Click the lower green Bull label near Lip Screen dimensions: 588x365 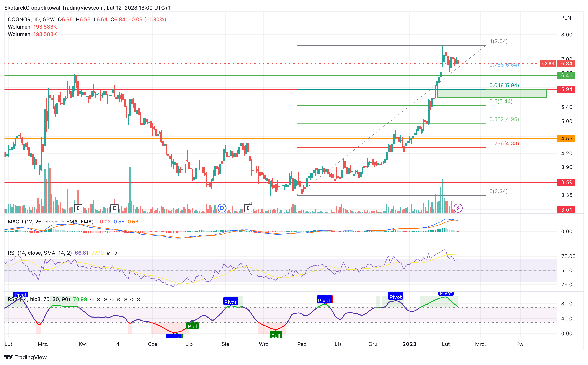[193, 326]
